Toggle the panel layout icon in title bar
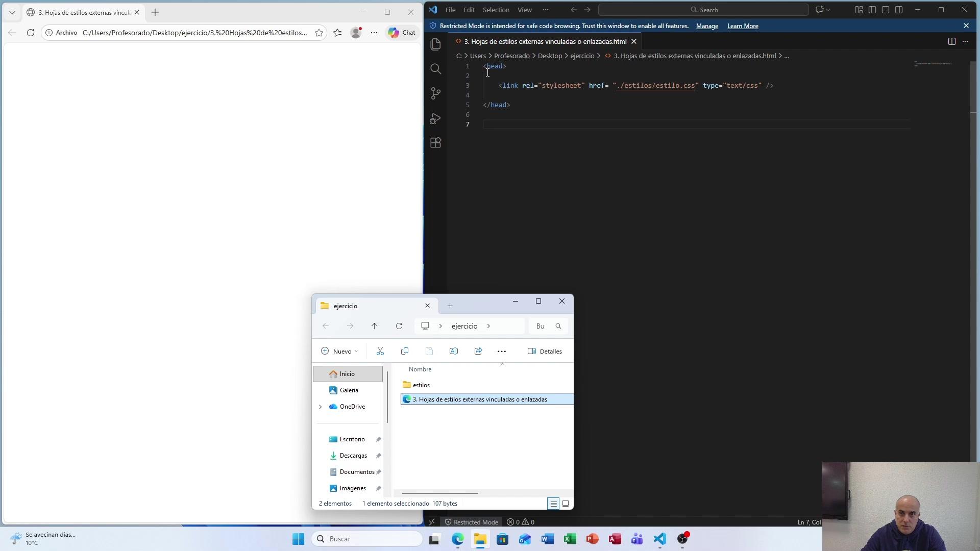This screenshot has height=551, width=980. click(x=886, y=10)
